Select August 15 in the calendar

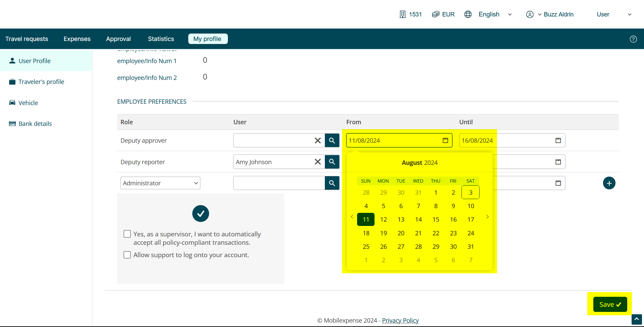coord(436,220)
